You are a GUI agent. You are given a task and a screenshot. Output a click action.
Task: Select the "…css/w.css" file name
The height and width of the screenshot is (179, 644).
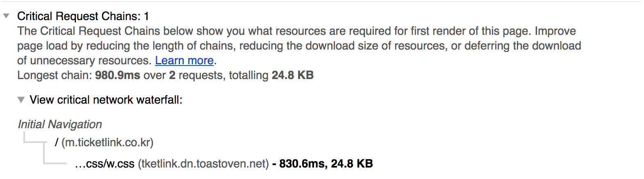(x=105, y=164)
